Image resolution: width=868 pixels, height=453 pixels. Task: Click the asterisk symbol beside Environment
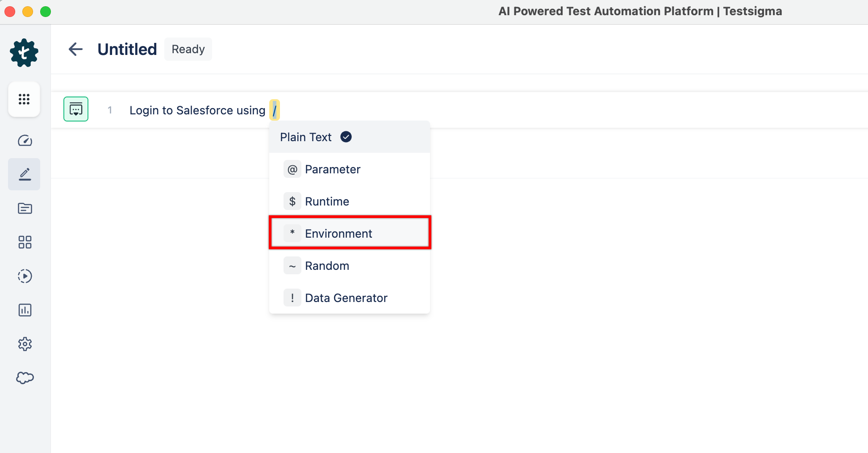[x=292, y=233]
